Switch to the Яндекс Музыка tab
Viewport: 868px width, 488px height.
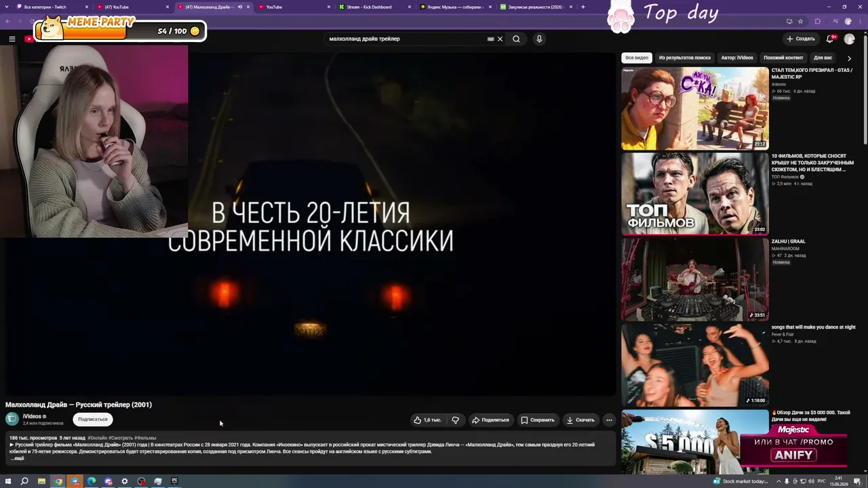[454, 7]
